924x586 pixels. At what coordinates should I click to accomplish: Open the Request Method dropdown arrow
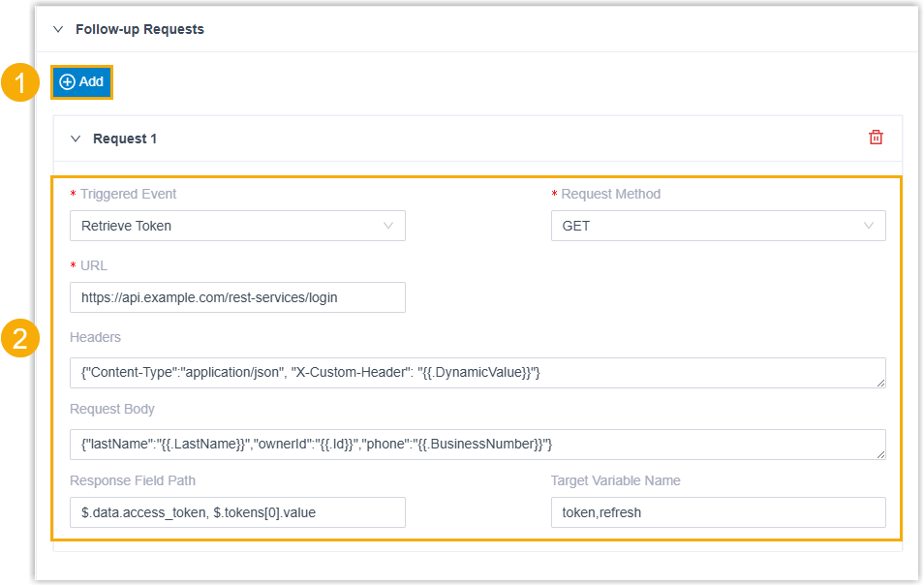pyautogui.click(x=869, y=226)
